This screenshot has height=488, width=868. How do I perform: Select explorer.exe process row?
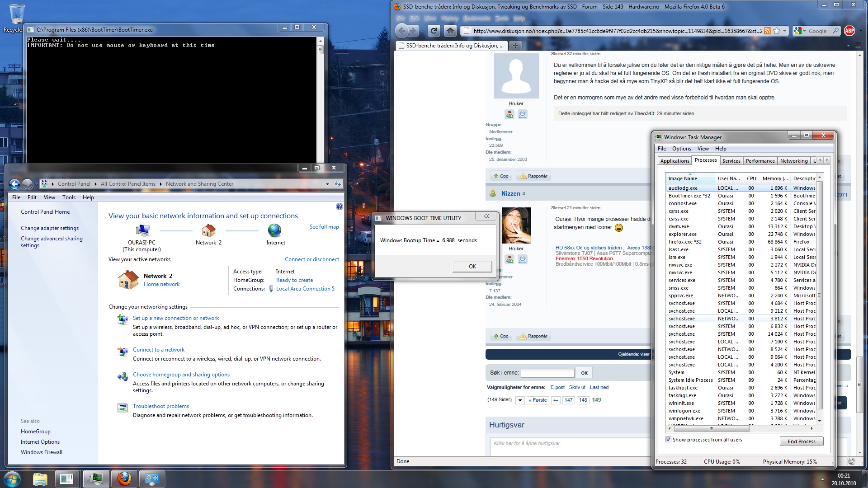point(741,234)
